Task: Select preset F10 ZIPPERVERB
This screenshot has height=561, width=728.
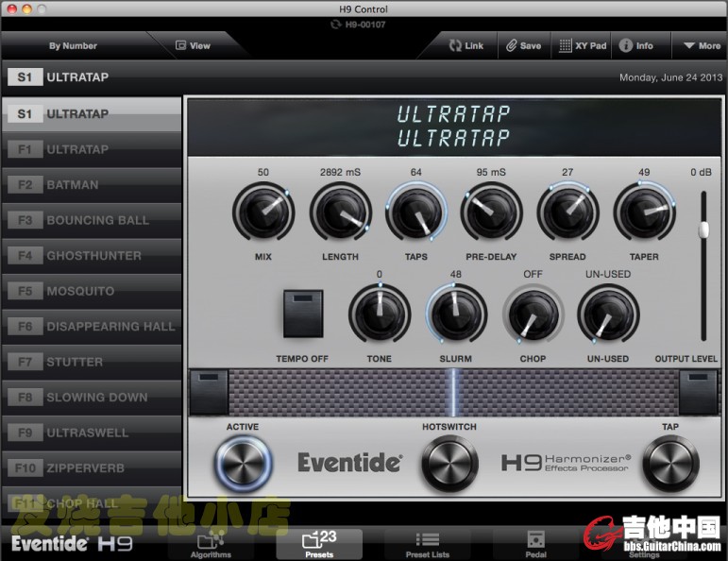Action: click(92, 468)
